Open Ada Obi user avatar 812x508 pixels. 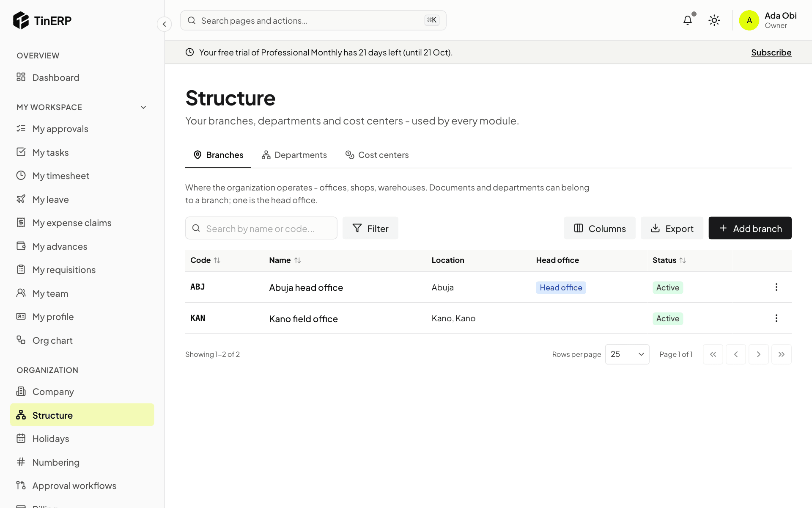pos(749,20)
